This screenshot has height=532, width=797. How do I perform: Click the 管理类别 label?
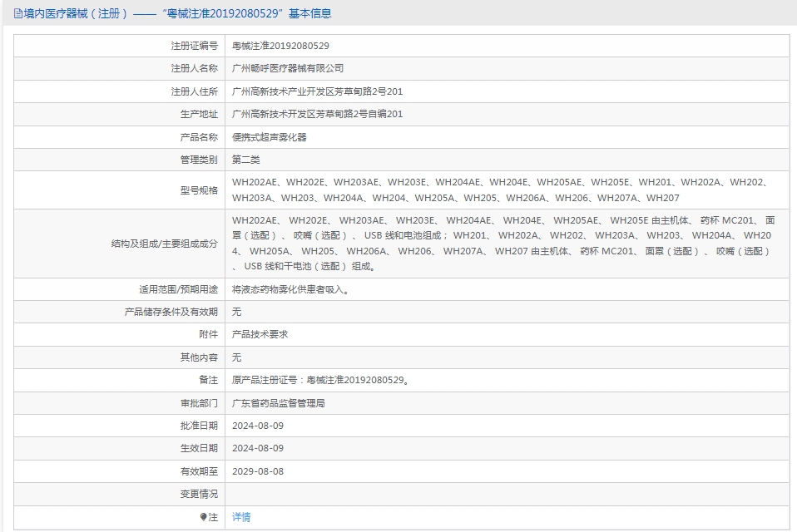pyautogui.click(x=199, y=160)
